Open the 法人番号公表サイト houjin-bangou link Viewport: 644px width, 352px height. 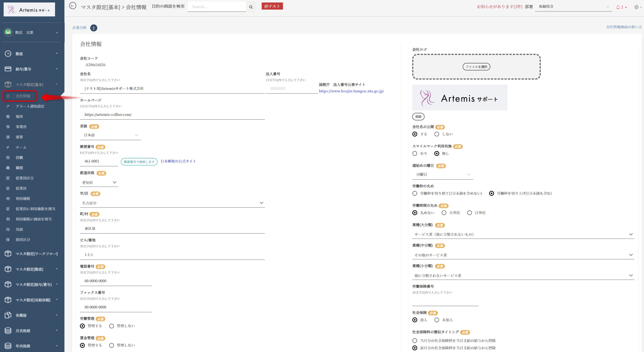pos(351,91)
